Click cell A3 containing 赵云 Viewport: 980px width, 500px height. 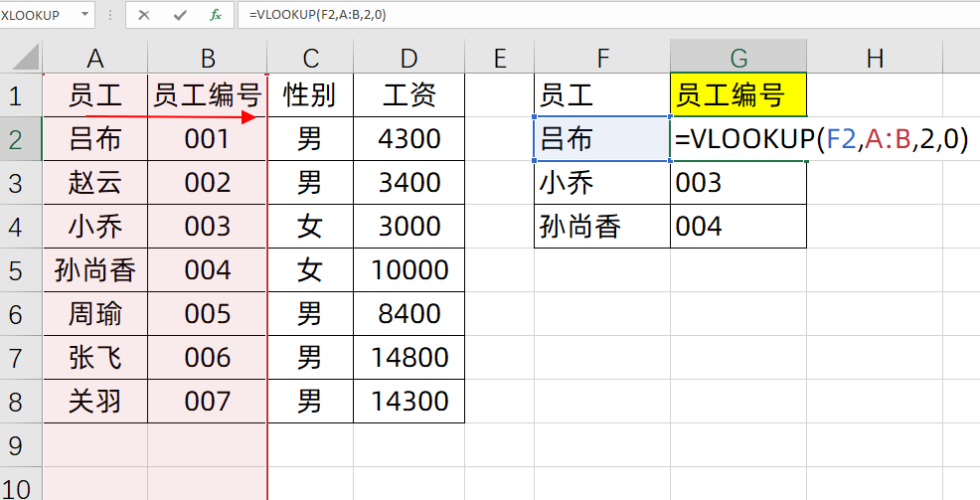[95, 183]
